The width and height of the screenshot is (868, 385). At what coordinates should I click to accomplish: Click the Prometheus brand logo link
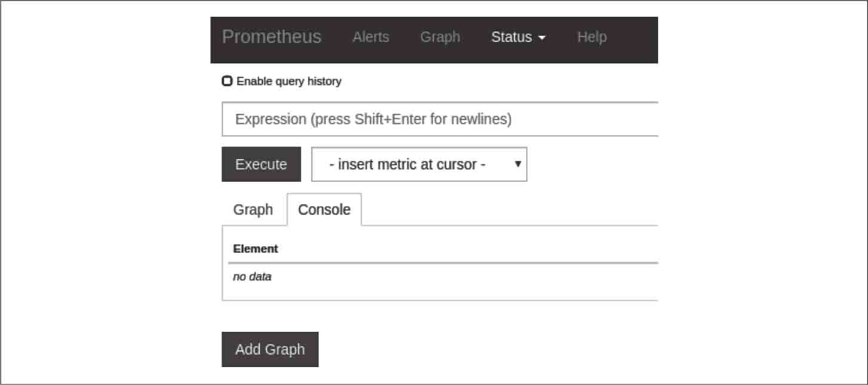click(271, 37)
